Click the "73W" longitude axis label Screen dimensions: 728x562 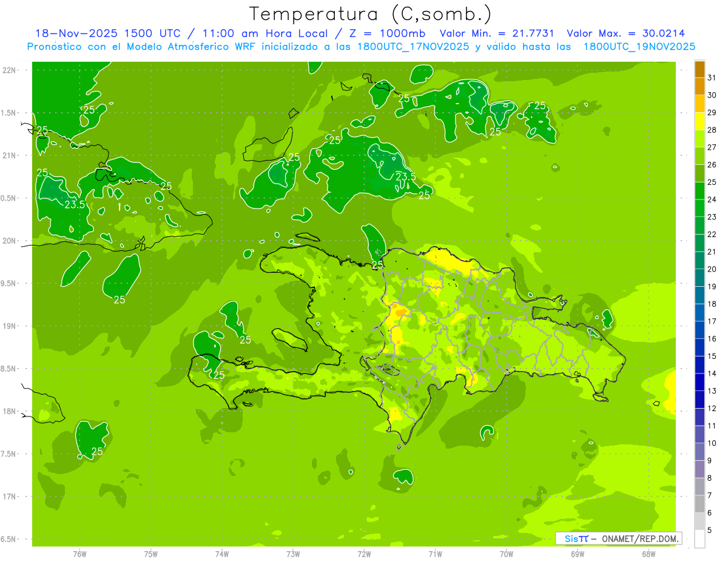293,554
